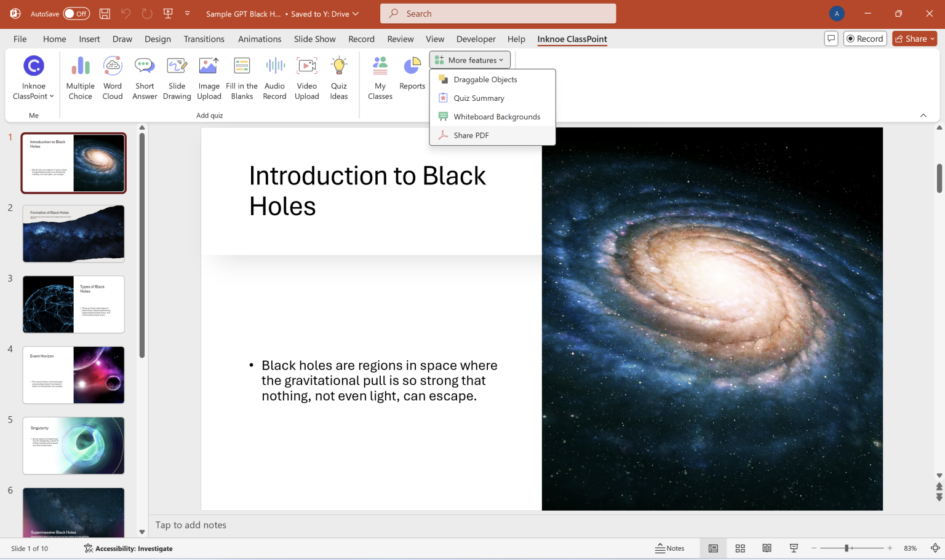Start an Audio Record activity

tap(274, 77)
